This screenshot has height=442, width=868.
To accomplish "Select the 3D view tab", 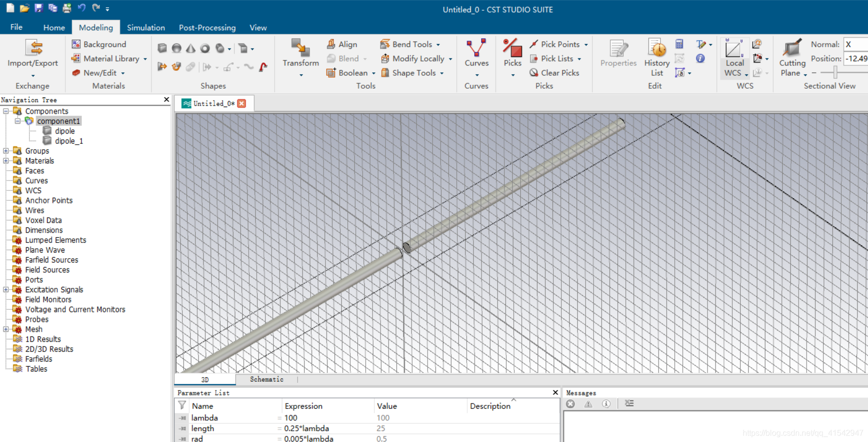I will pyautogui.click(x=205, y=380).
